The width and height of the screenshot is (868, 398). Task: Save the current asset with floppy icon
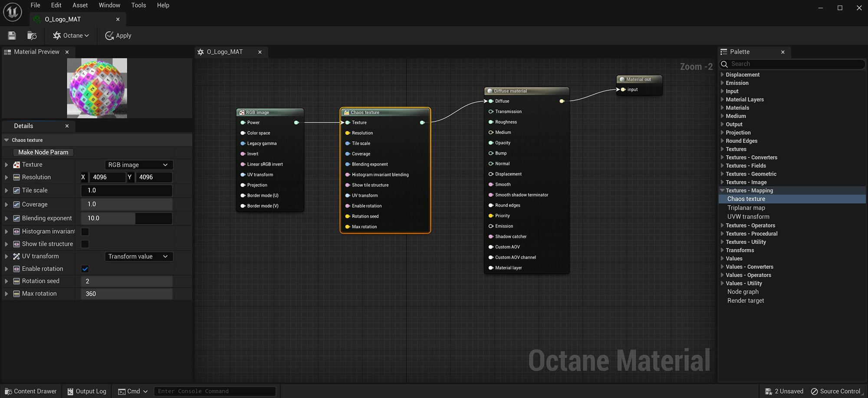pos(12,36)
